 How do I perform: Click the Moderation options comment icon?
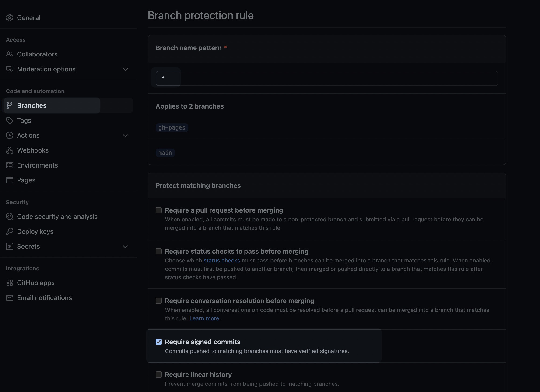pos(10,69)
